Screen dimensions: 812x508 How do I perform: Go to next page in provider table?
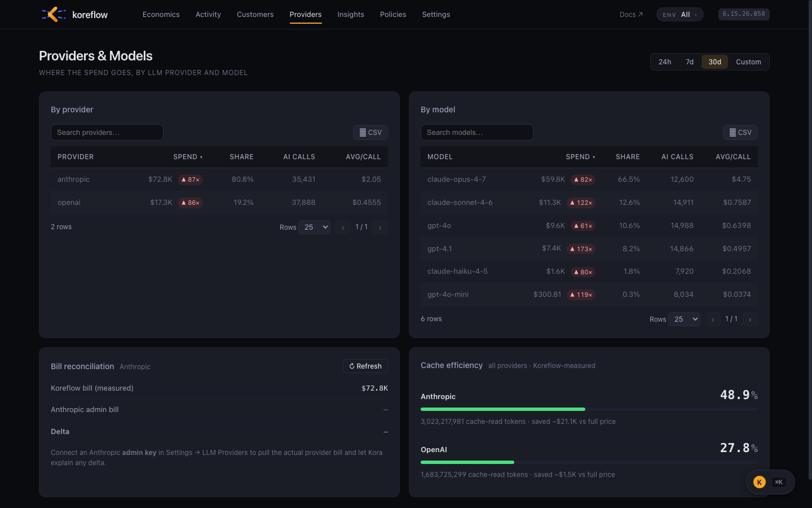point(380,227)
